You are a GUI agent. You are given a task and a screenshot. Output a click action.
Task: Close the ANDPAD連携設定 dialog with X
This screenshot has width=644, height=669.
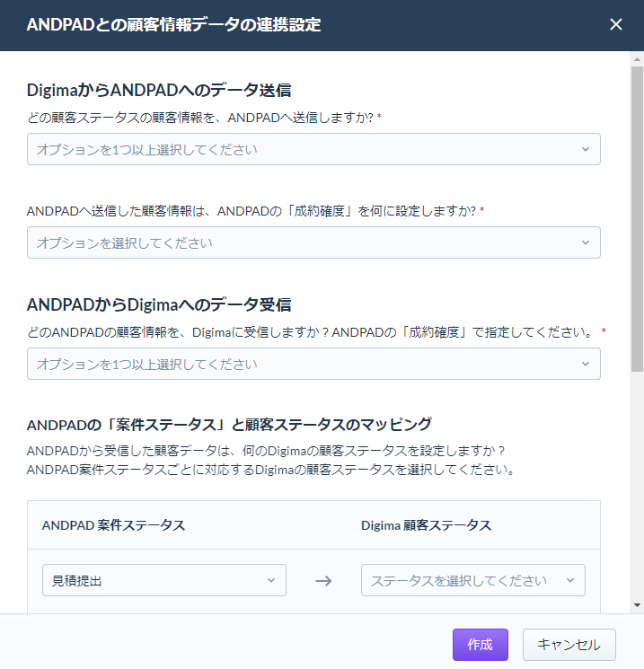pyautogui.click(x=615, y=24)
